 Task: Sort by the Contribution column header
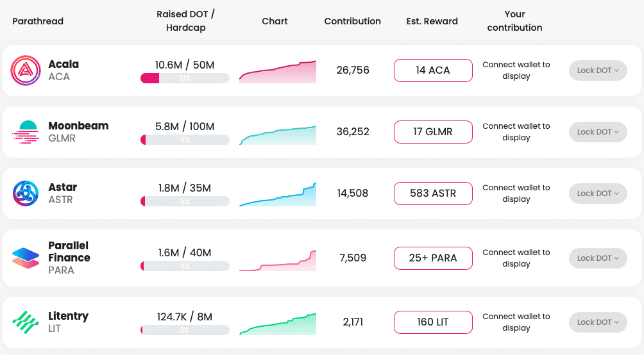[x=352, y=21]
